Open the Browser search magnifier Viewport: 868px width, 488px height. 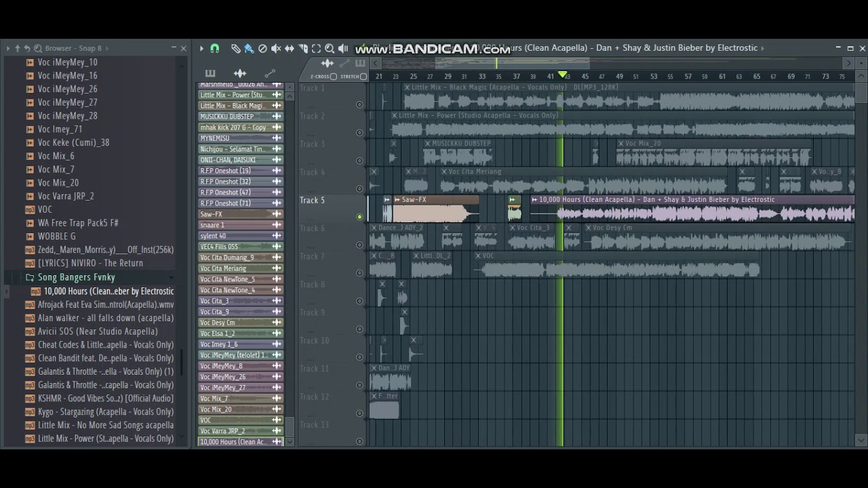[x=38, y=48]
